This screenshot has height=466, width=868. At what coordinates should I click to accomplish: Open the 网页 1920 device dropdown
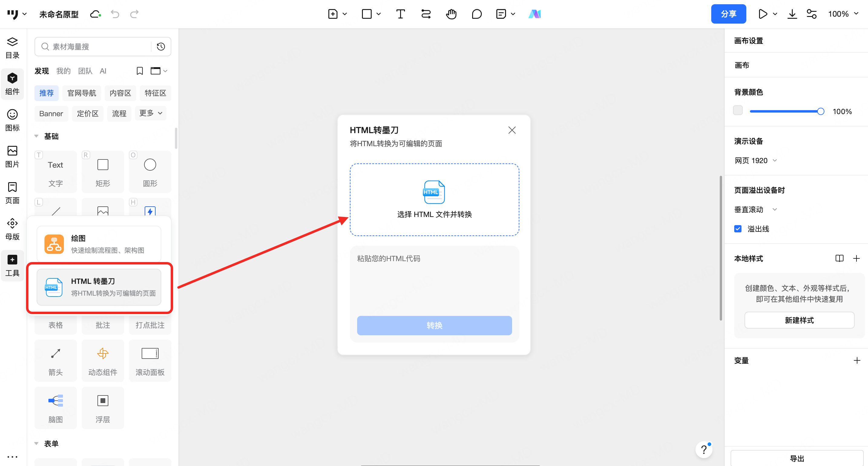tap(755, 160)
